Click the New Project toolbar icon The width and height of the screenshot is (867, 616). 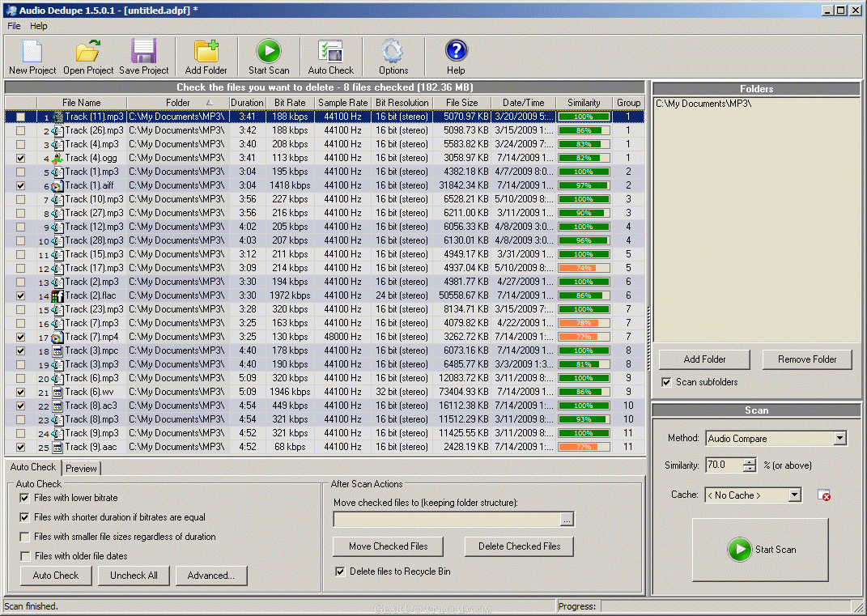point(32,52)
